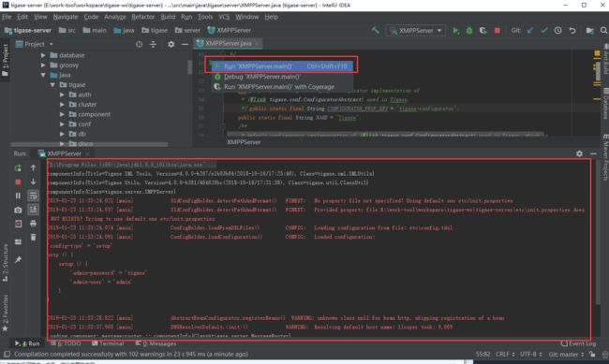Screen dimensions: 609x364
Task: Click the Git revert arrow icon
Action: tap(572, 30)
